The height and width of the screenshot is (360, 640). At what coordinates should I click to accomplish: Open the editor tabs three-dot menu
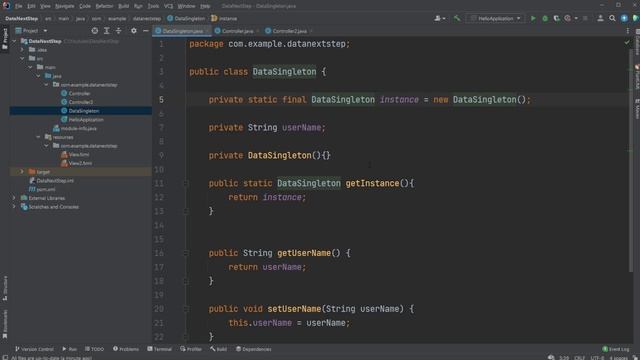tap(627, 31)
